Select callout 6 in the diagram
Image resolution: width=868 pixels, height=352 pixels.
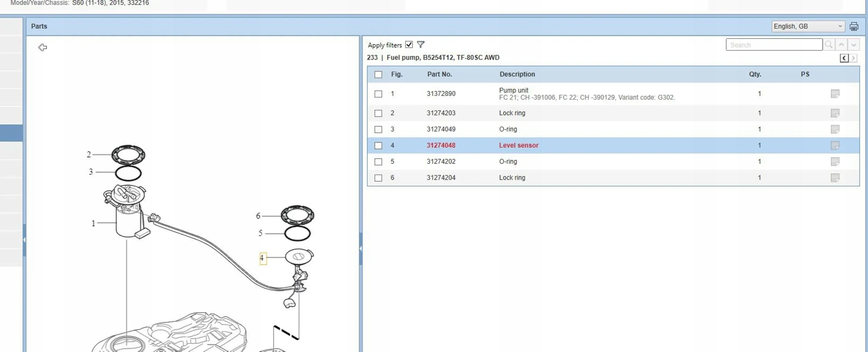tap(258, 216)
